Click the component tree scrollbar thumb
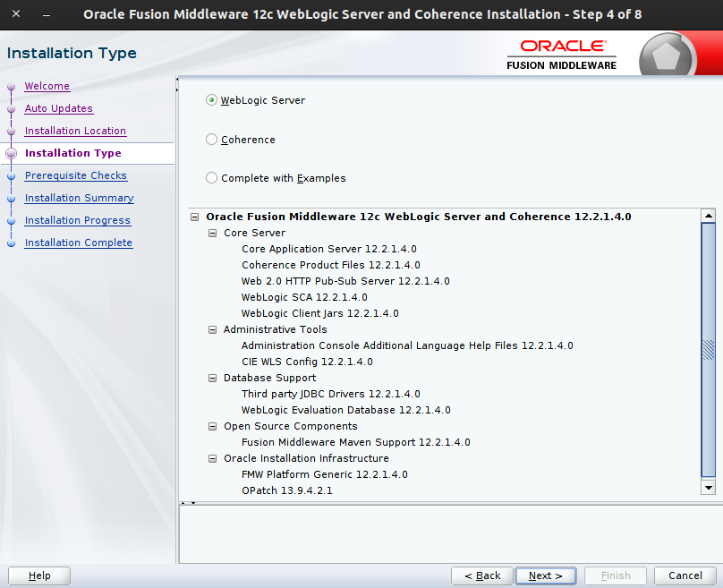This screenshot has height=588, width=723. (x=709, y=350)
